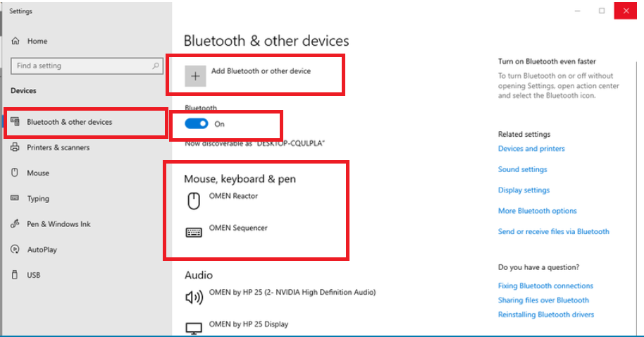644x337 pixels.
Task: Click the USB icon in sidebar
Action: [16, 275]
